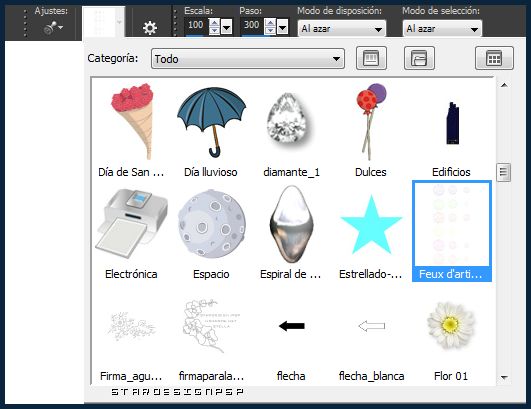Choose the diamante_1 picture tube
The image size is (531, 409).
click(x=291, y=130)
